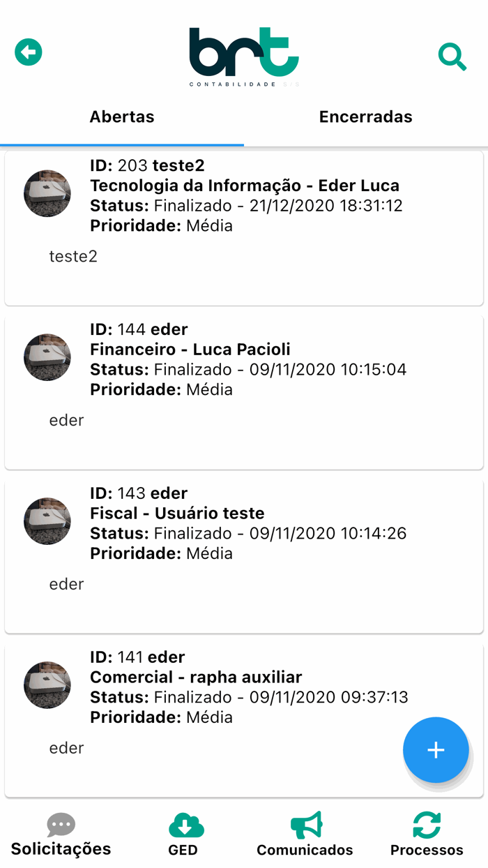Open request ID 203 teste2 card
The height and width of the screenshot is (868, 488).
[x=244, y=223]
